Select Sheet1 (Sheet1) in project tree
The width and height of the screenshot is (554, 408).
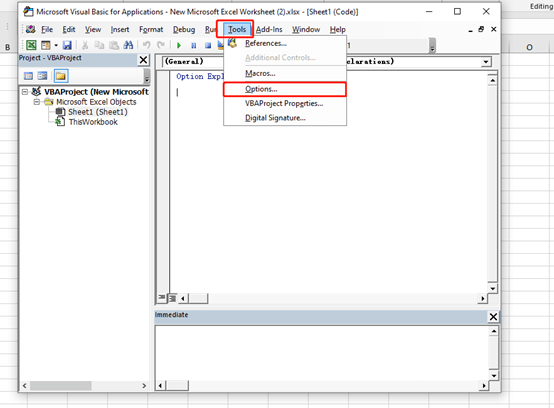coord(98,112)
